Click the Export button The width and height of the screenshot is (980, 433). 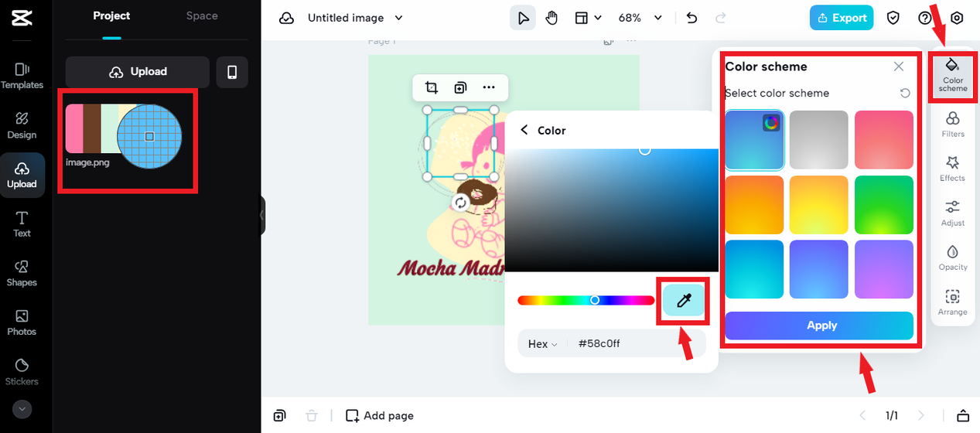pyautogui.click(x=842, y=18)
